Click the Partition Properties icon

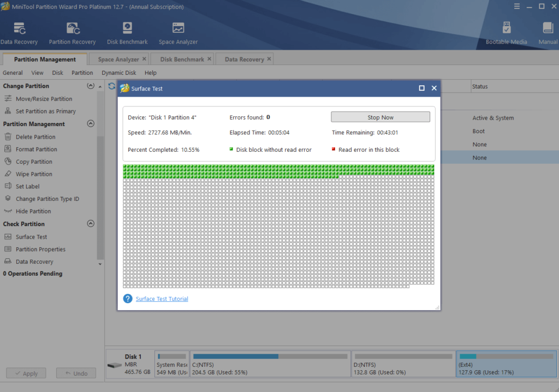coord(8,249)
